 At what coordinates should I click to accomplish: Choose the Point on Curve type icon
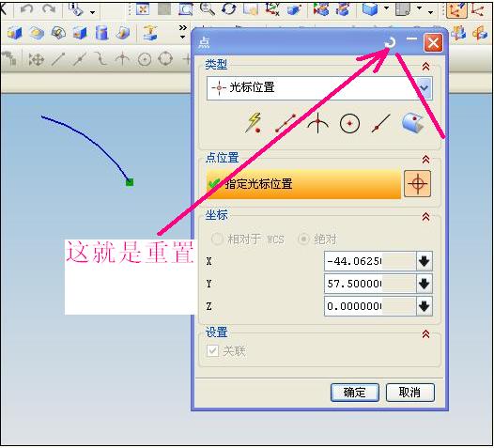click(381, 123)
